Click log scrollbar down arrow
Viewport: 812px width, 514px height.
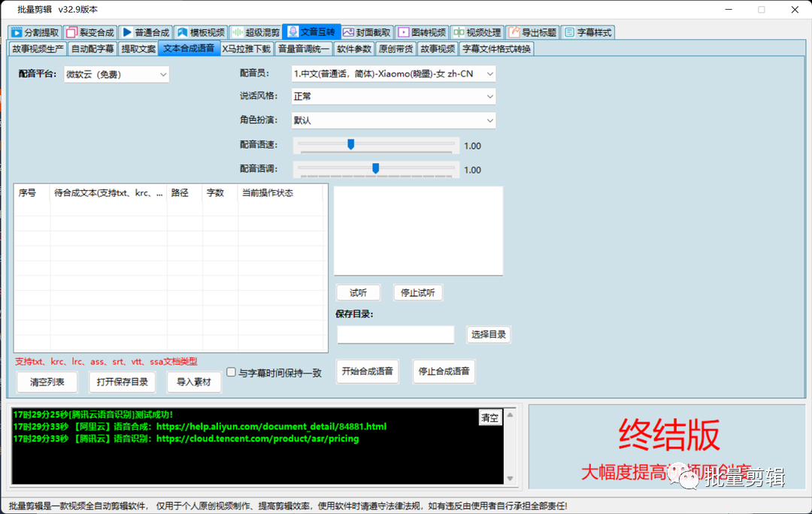click(510, 478)
